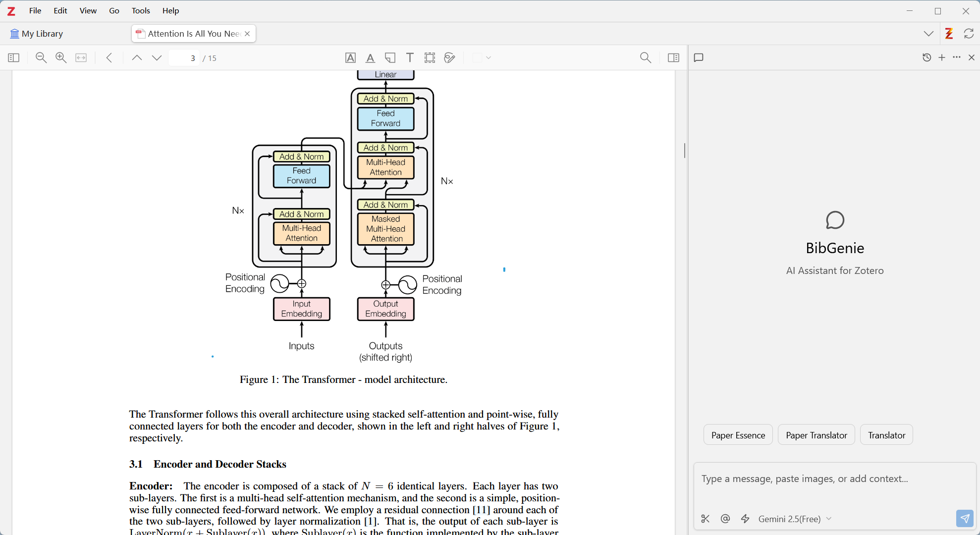Open the Tools menu
The width and height of the screenshot is (980, 535).
pos(140,10)
